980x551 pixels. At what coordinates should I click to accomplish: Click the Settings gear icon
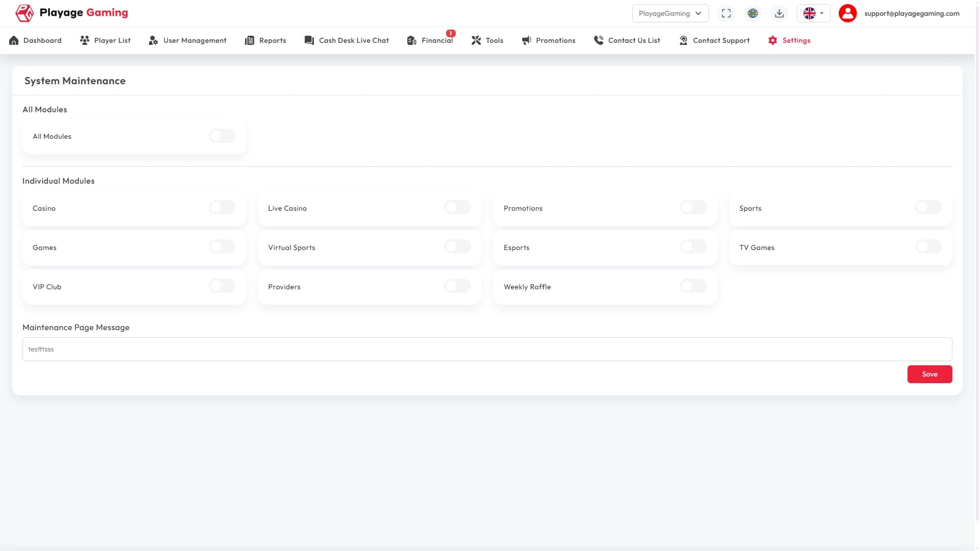point(773,40)
